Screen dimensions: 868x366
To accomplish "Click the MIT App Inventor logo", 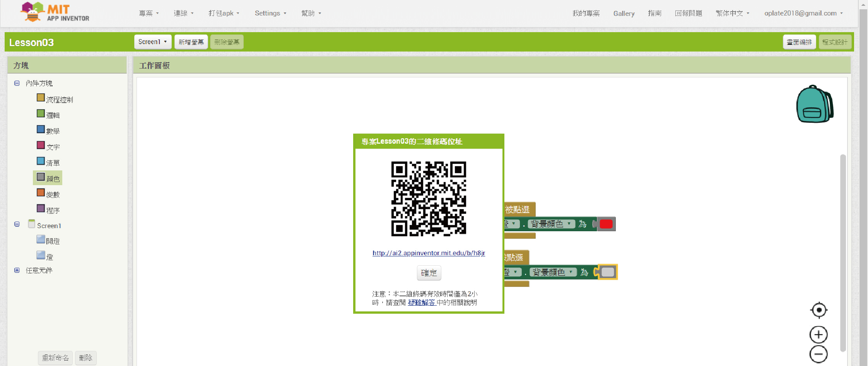I will tap(55, 12).
